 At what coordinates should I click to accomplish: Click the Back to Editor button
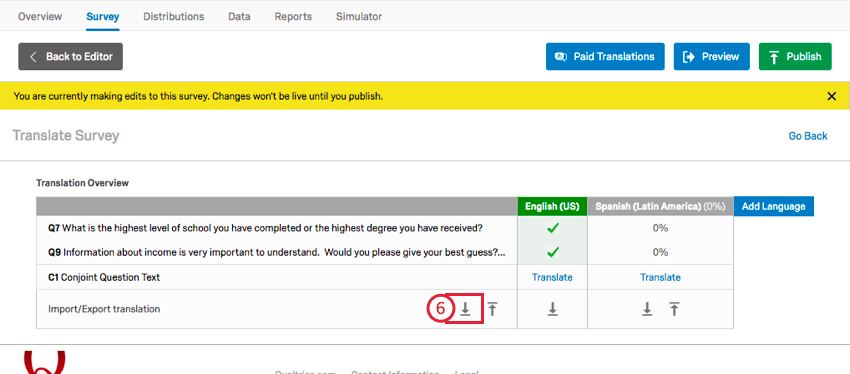[70, 56]
